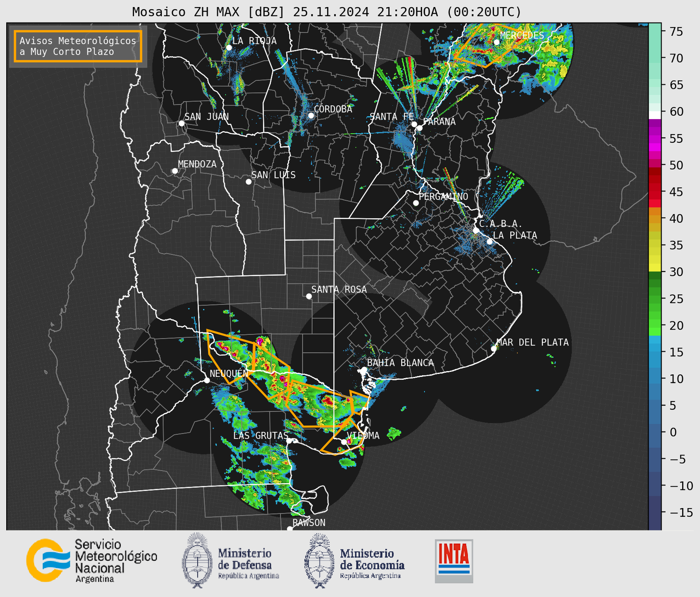The height and width of the screenshot is (597, 700).
Task: Click the 75 value on the colorbar scale
Action: (x=676, y=32)
